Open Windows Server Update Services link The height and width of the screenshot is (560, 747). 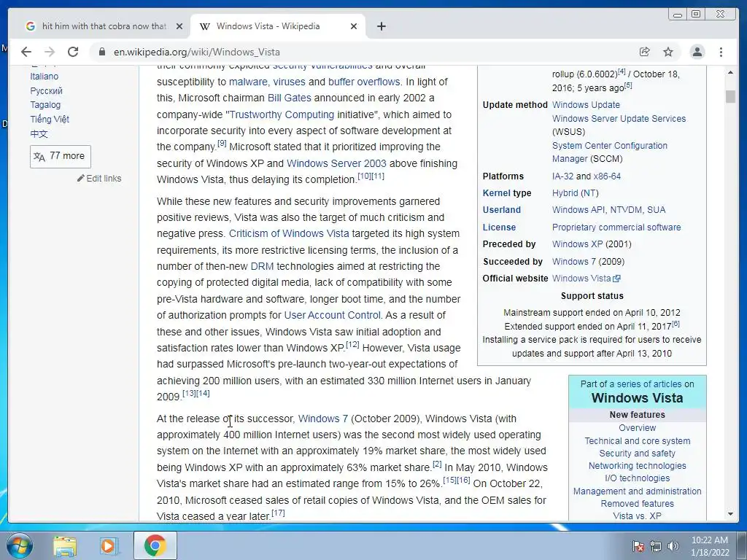[x=619, y=119]
